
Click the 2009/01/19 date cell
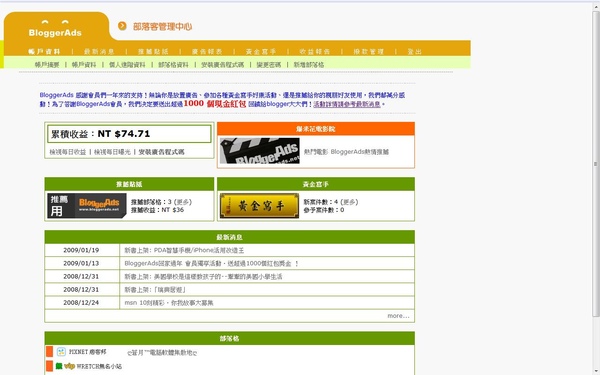(81, 250)
